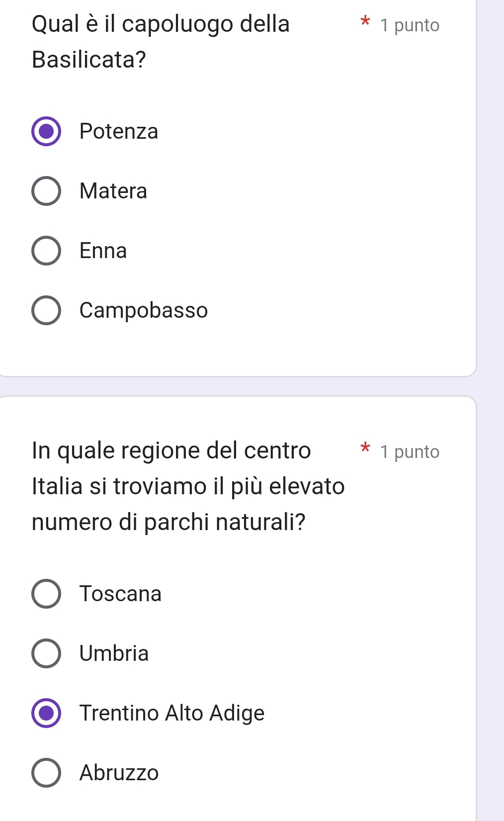This screenshot has height=821, width=504.
Task: Click "1 punto" on the parchi naturali question
Action: (410, 452)
